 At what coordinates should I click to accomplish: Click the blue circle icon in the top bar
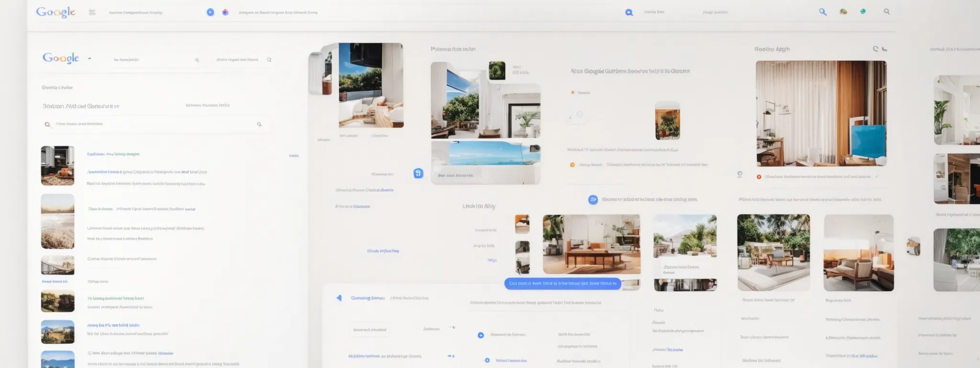point(210,12)
